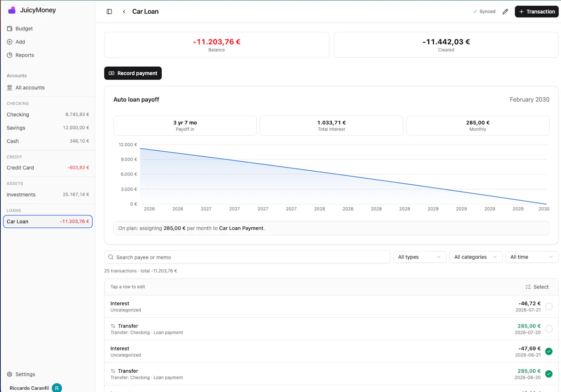Mark the 2026-07-20 transfer as cleared

point(549,329)
